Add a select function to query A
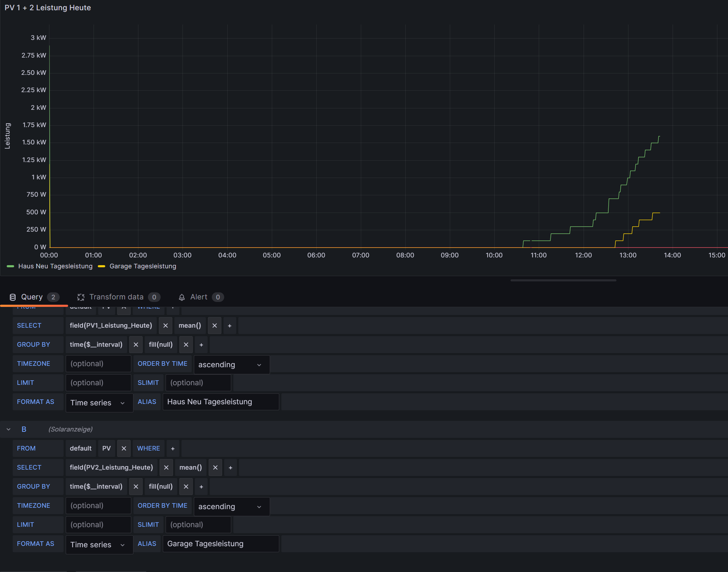Viewport: 728px width, 572px height. point(229,326)
